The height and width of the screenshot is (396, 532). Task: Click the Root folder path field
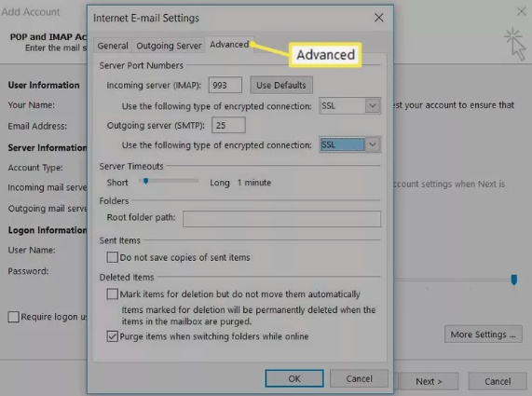coord(281,219)
